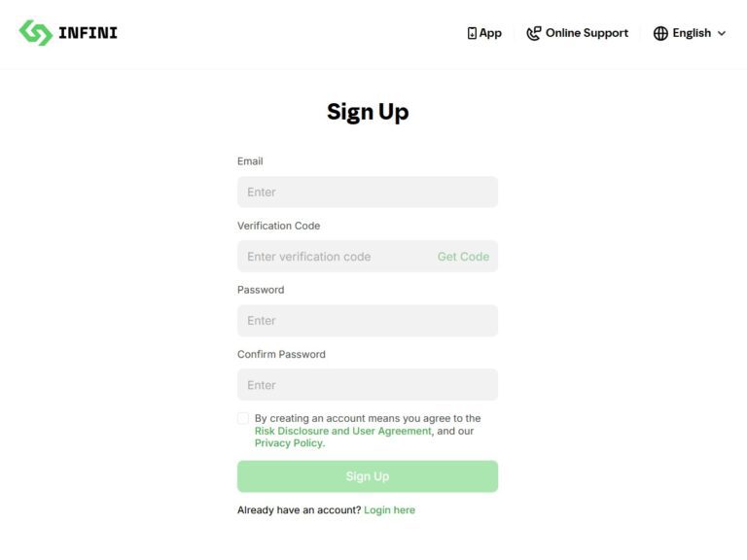747x560 pixels.
Task: Focus the Email input field
Action: click(368, 192)
